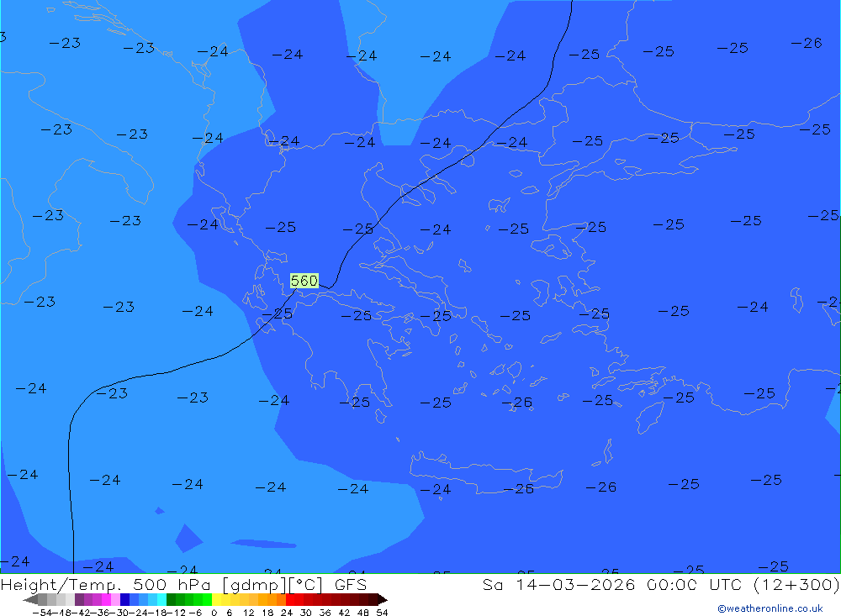841x616 pixels.
Task: Pick the dark purple legend swatch
Action: coord(79,599)
